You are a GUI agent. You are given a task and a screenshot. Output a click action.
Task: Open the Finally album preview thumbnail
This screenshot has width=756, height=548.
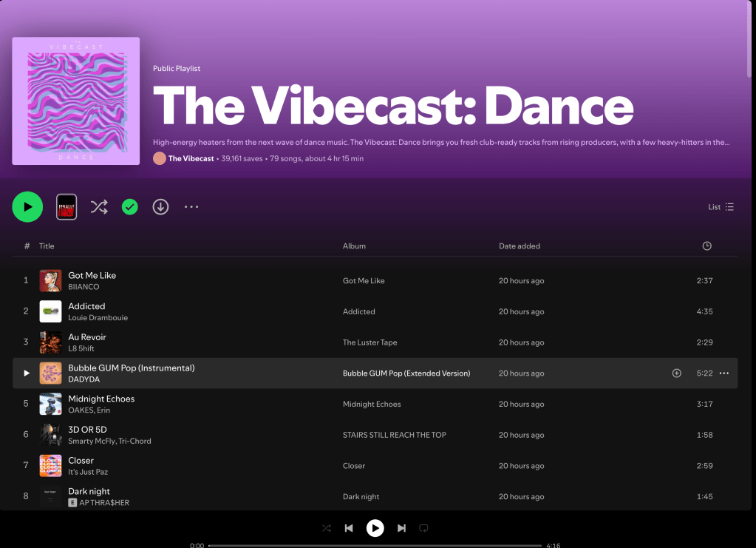tap(67, 207)
